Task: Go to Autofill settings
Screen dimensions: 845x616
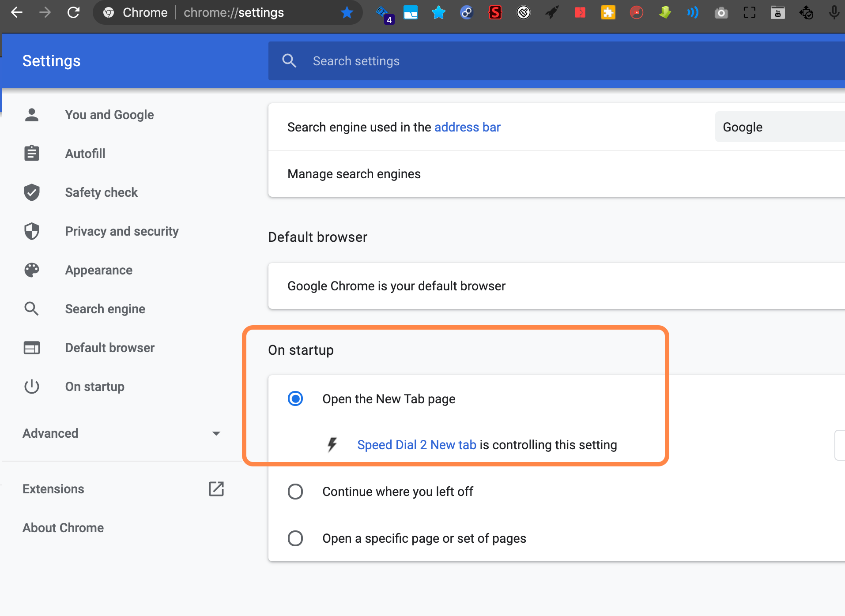Action: click(85, 154)
